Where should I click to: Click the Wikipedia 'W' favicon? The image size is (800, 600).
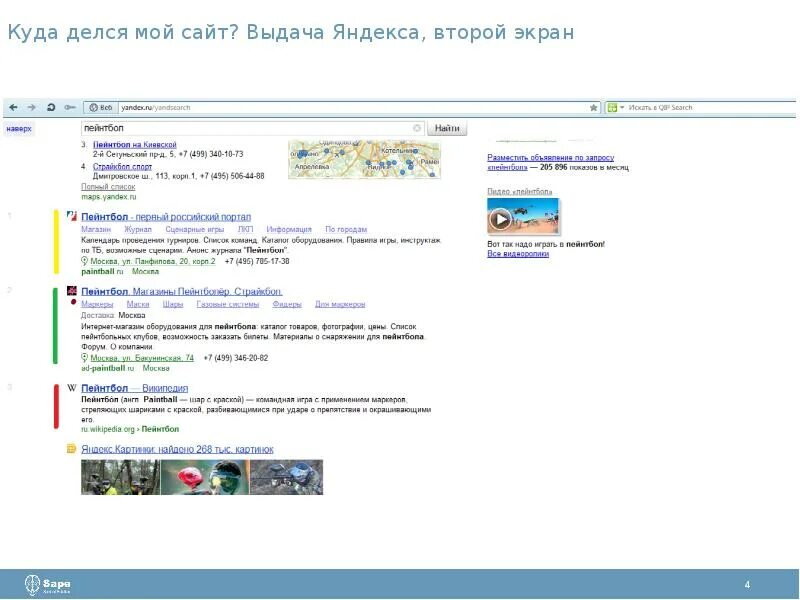point(71,388)
